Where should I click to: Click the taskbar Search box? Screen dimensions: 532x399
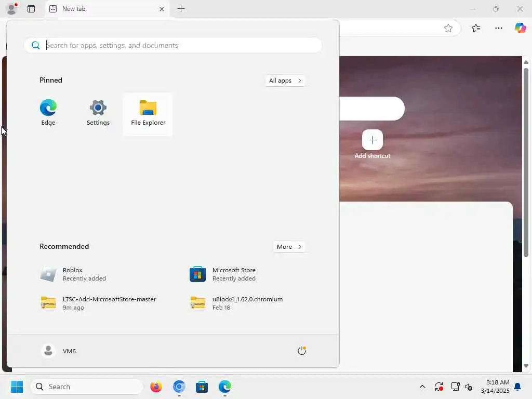[87, 387]
